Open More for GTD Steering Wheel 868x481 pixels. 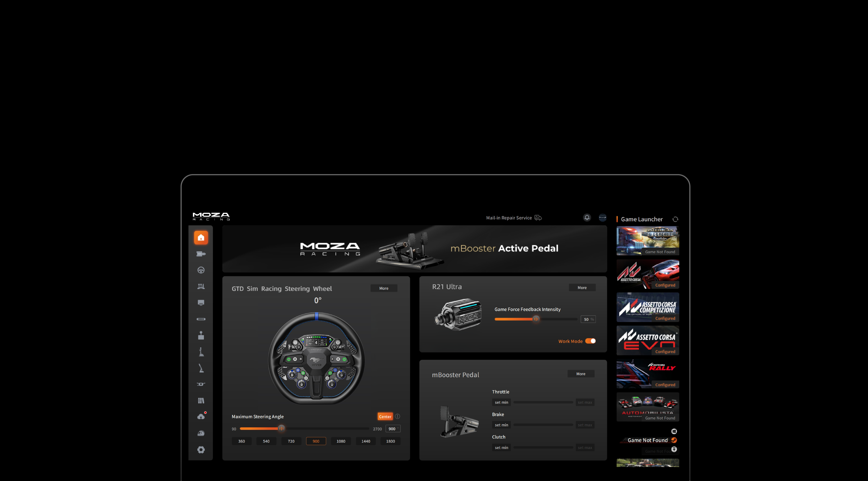pyautogui.click(x=384, y=288)
